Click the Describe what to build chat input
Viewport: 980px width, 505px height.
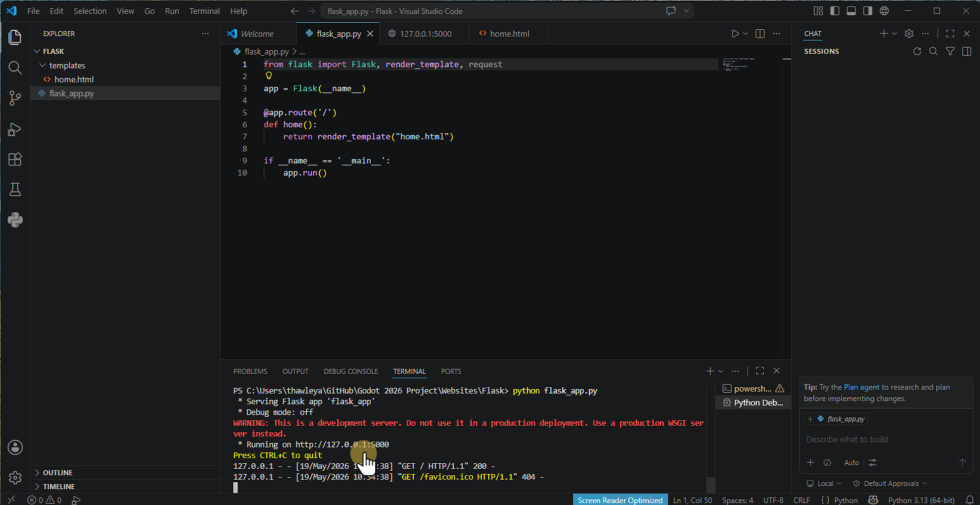(886, 439)
